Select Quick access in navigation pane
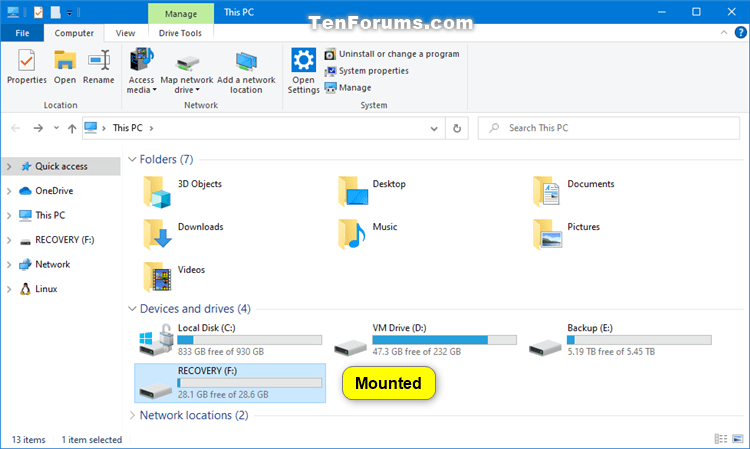This screenshot has height=449, width=750. coord(61,166)
